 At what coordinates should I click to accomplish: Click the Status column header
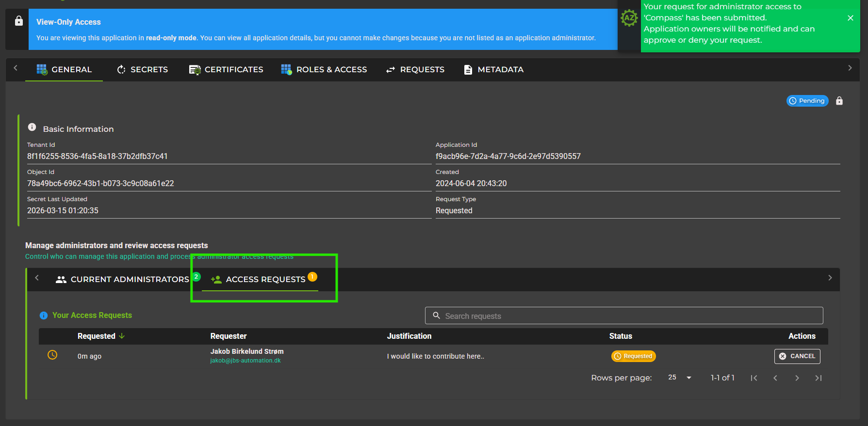(621, 336)
